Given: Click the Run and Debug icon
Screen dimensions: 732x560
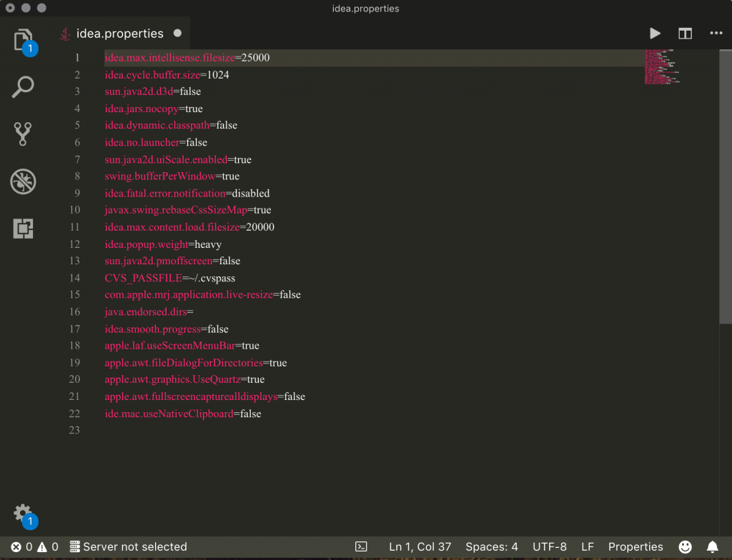Looking at the screenshot, I should 23,181.
